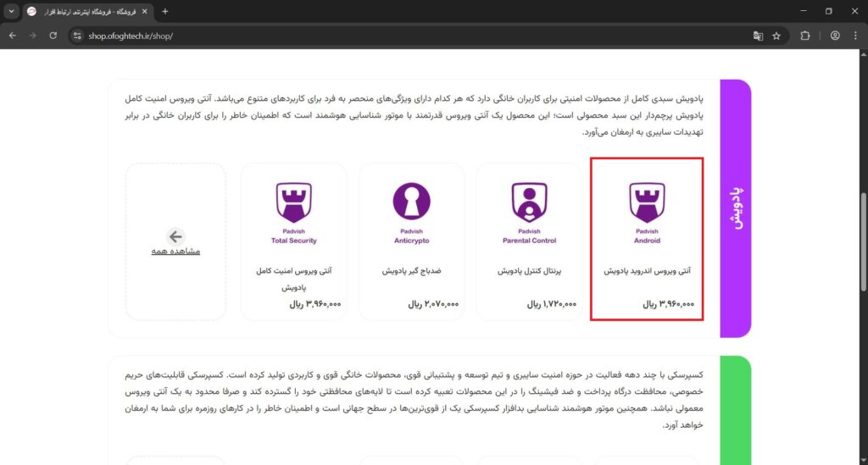This screenshot has height=465, width=868.
Task: Open a new tab with plus button
Action: click(165, 12)
